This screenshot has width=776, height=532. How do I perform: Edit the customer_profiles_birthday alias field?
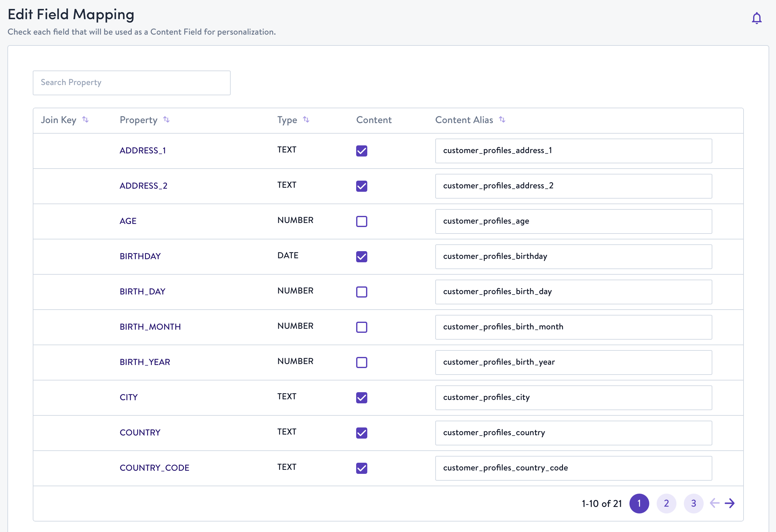[573, 256]
